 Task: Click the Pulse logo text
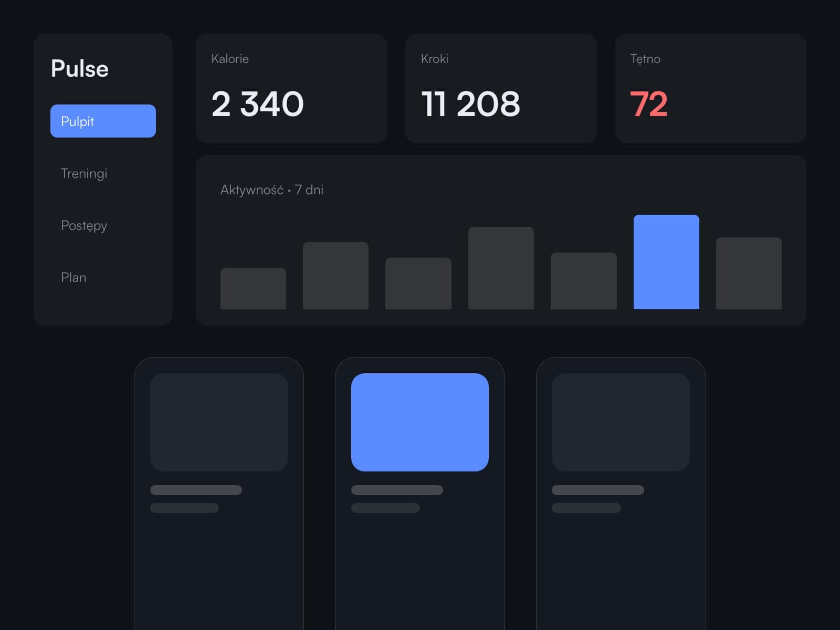click(x=80, y=69)
